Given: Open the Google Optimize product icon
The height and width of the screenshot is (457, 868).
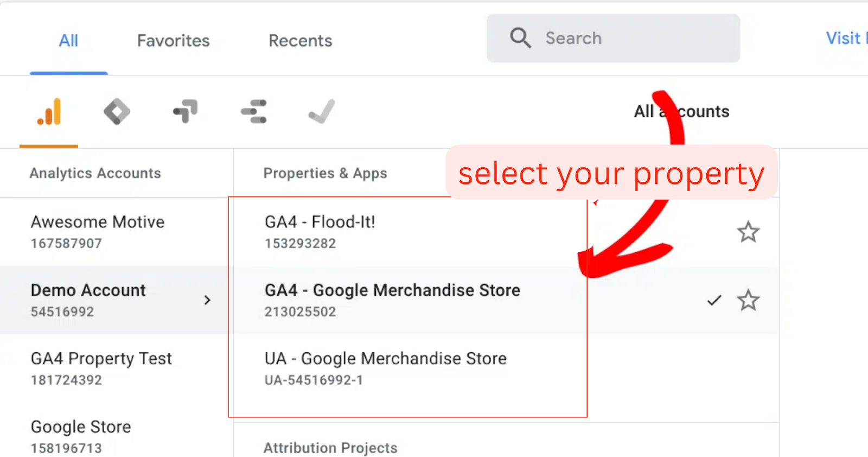Looking at the screenshot, I should pos(185,111).
